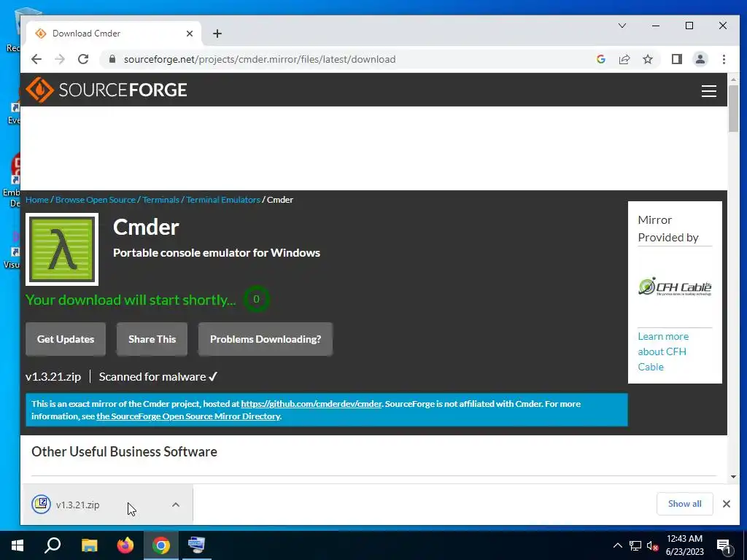Image resolution: width=747 pixels, height=560 pixels.
Task: Open Windows taskbar search
Action: coord(53,545)
